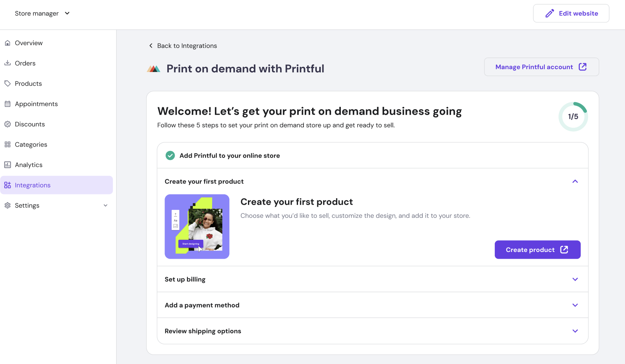Click the Analytics chart icon

pyautogui.click(x=7, y=165)
